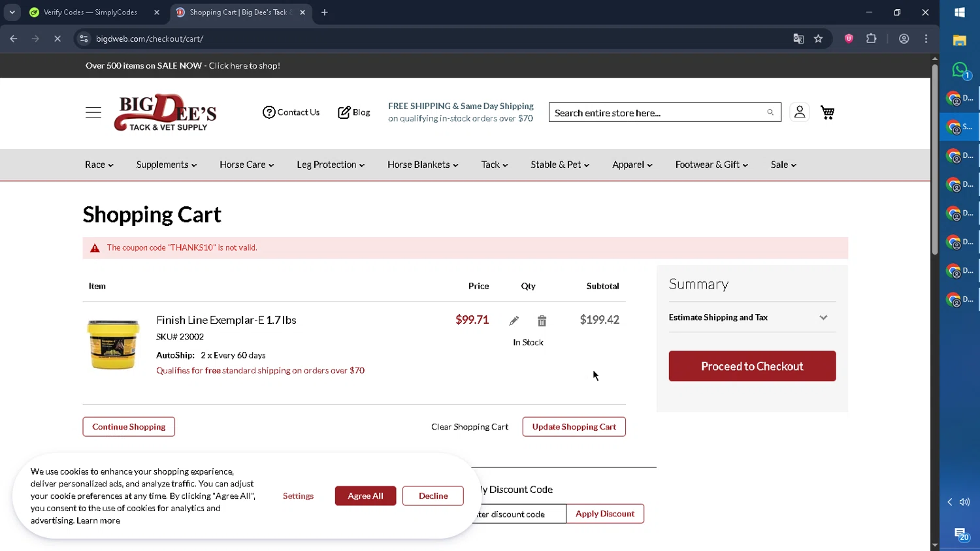This screenshot has height=551, width=980.
Task: Decline cookies in the consent banner
Action: [433, 496]
